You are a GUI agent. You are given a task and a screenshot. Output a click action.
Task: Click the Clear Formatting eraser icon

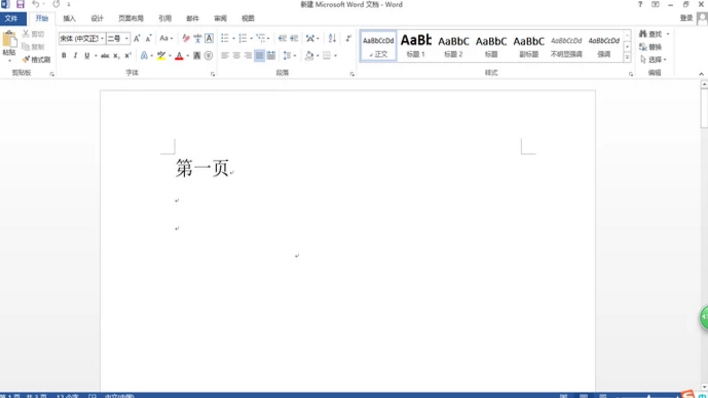click(186, 38)
